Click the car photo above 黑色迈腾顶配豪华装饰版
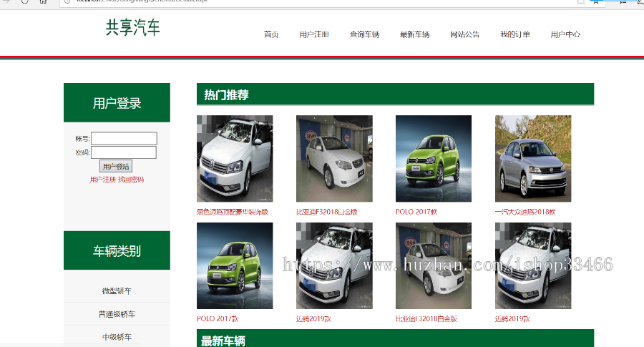The width and height of the screenshot is (644, 347). [235, 159]
